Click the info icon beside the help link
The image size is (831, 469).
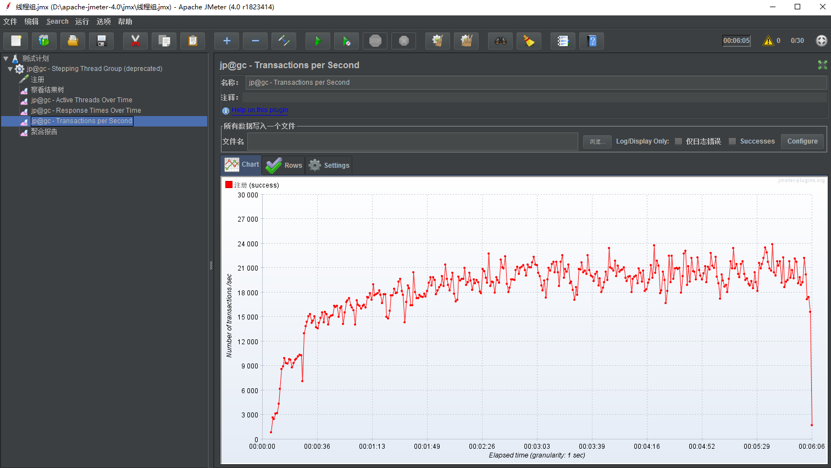pos(226,111)
